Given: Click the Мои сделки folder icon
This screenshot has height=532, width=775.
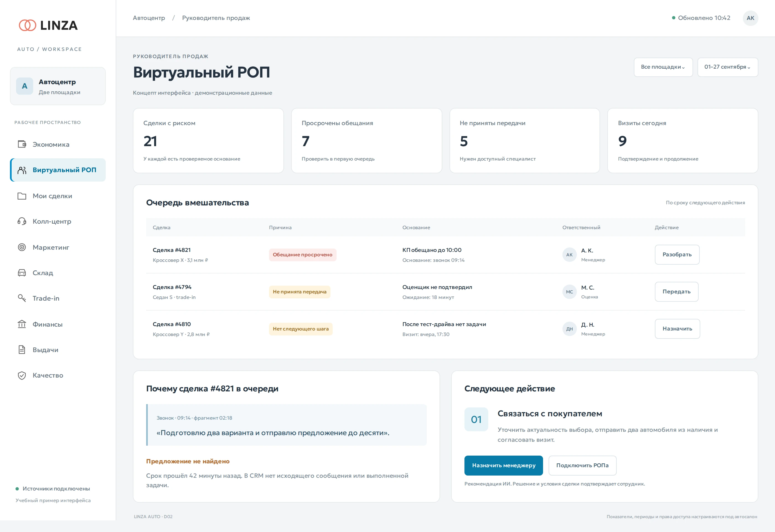Looking at the screenshot, I should 22,196.
